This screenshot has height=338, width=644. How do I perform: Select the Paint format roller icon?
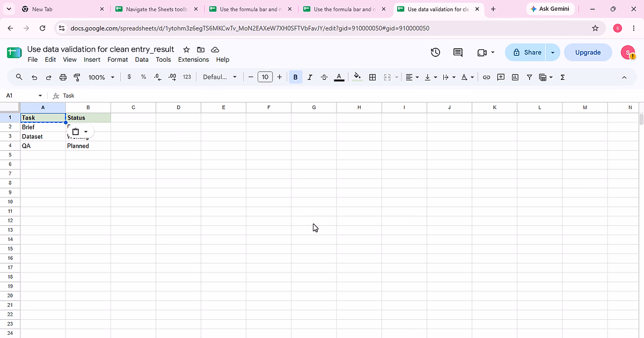[77, 77]
